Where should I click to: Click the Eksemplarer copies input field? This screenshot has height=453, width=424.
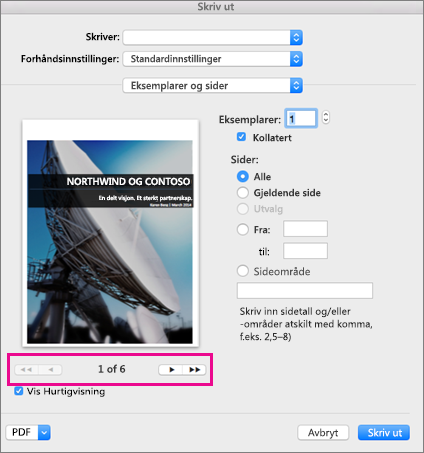(301, 118)
